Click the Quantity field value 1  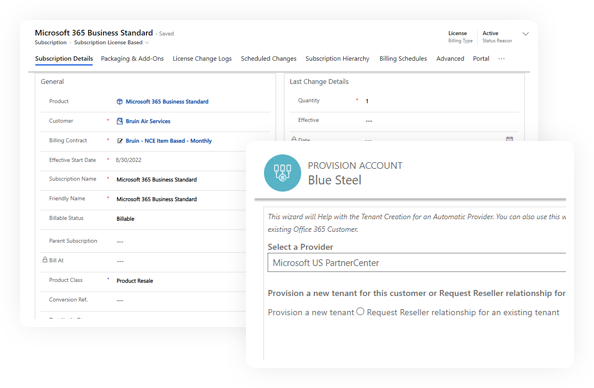(367, 101)
